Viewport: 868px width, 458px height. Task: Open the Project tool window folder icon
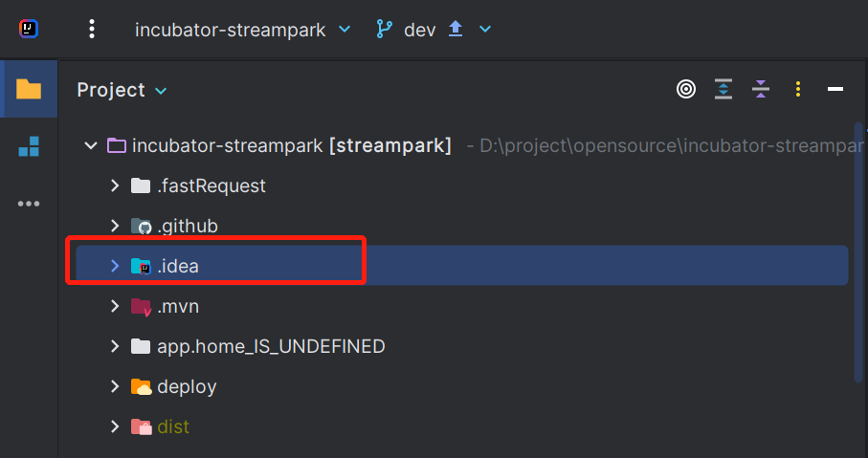click(29, 89)
